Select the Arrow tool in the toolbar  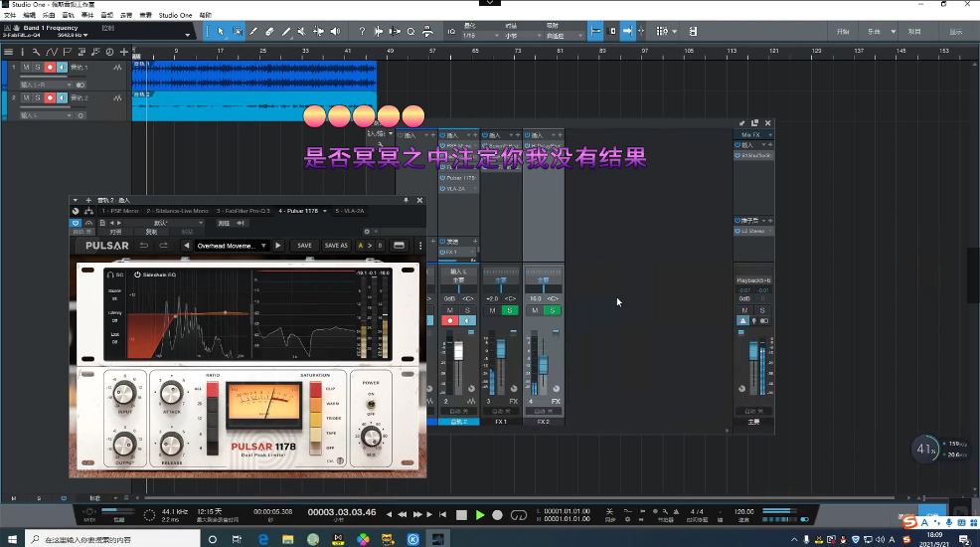pos(222,32)
